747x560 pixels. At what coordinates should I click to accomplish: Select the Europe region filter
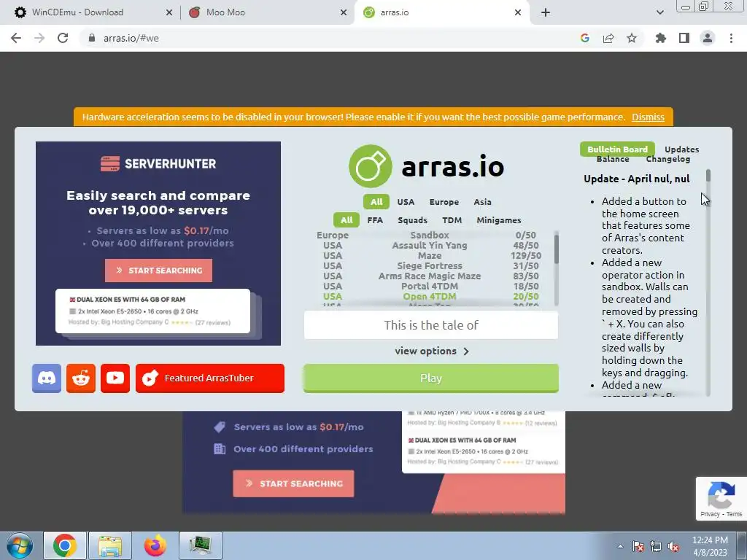444,202
